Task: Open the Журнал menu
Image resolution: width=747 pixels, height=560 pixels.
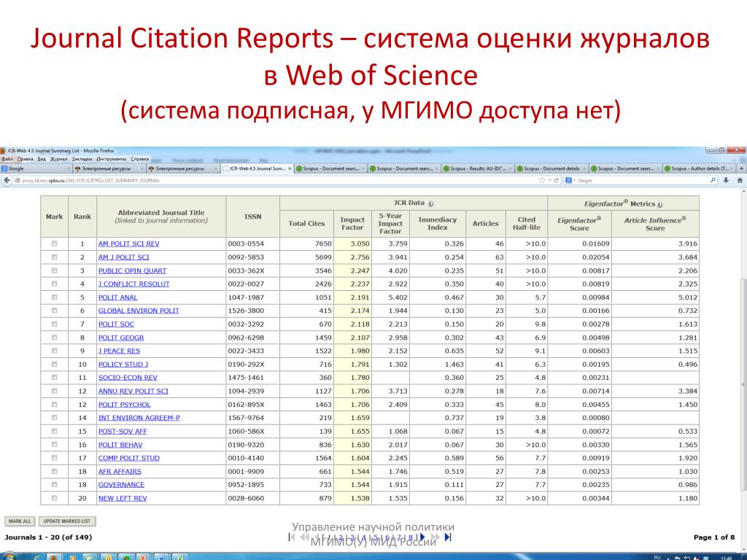Action: coord(59,158)
